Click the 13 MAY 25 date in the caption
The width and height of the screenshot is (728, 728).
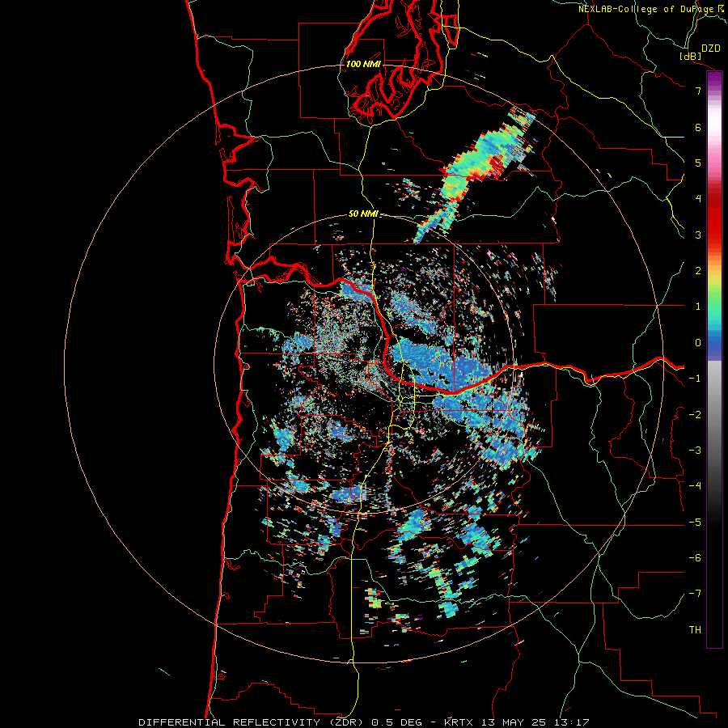coord(514,722)
